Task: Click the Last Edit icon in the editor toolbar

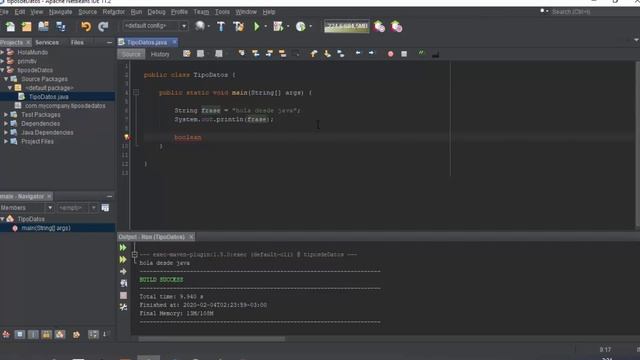Action: [x=187, y=53]
